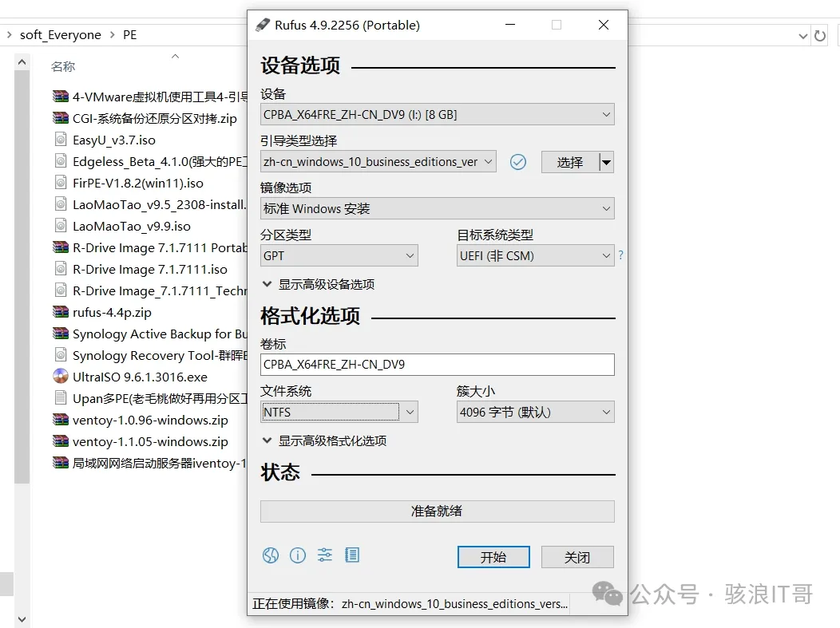Click the 关闭 button in Rufus

577,557
